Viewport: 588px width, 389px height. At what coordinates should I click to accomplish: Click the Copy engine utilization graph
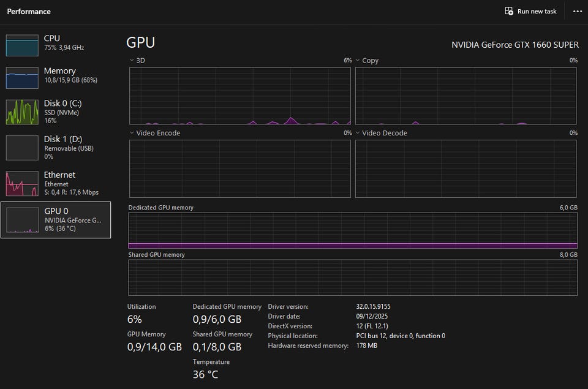(466, 96)
